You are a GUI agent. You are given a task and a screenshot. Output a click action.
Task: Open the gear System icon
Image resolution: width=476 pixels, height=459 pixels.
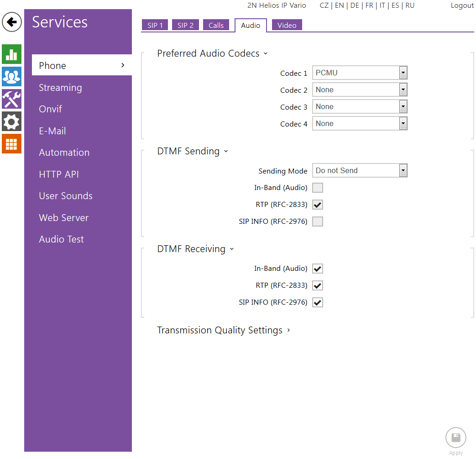[x=11, y=121]
